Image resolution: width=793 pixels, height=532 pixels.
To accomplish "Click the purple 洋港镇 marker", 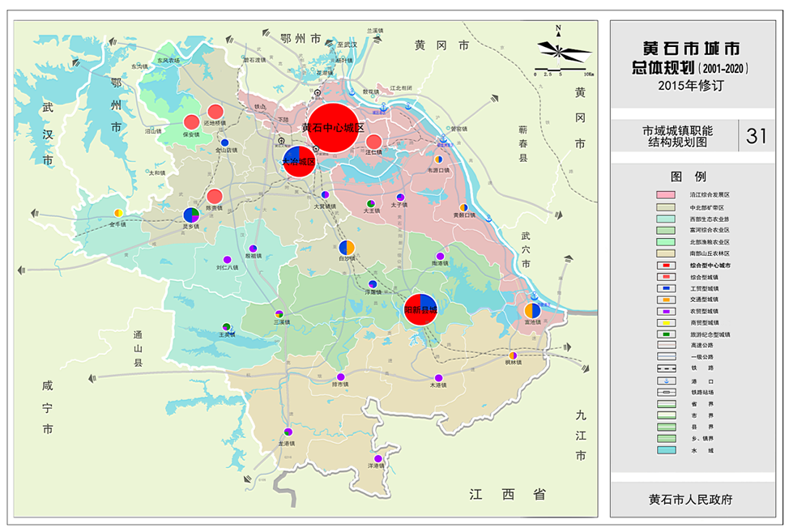I will [x=377, y=458].
